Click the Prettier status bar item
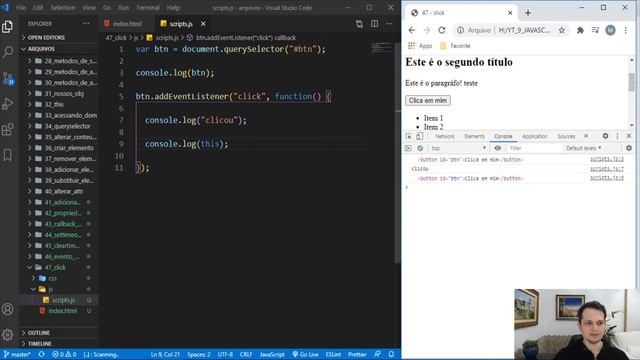The height and width of the screenshot is (360, 640). point(357,354)
